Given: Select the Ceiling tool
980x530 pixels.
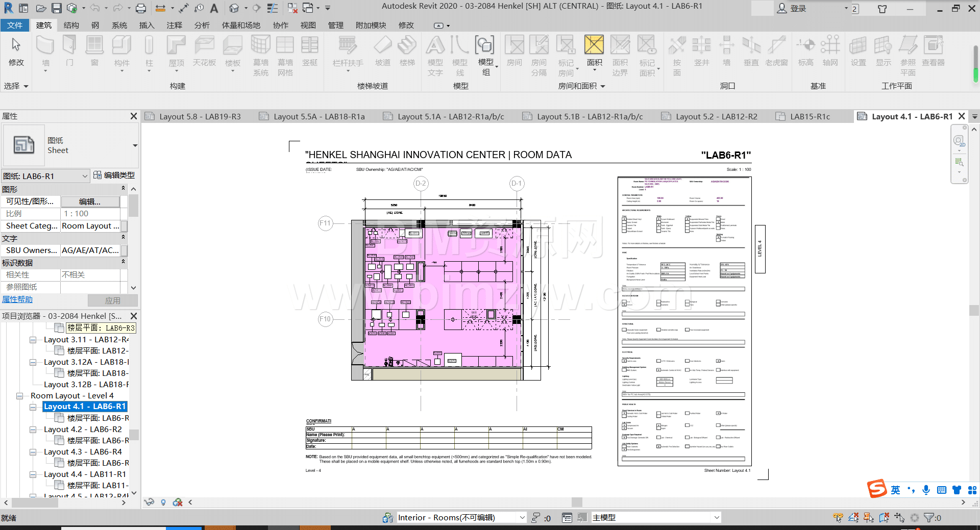Looking at the screenshot, I should point(204,52).
